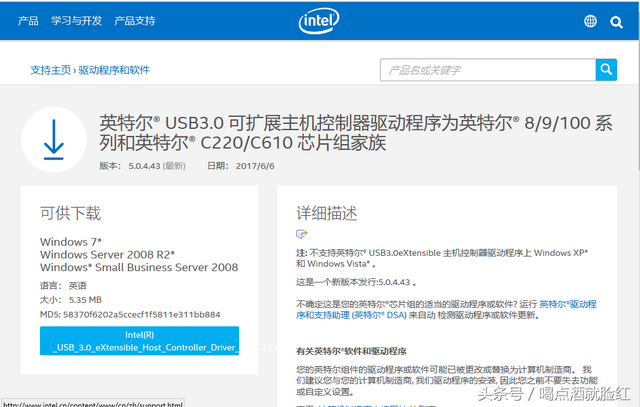Screen dimensions: 640x407
Task: Open the 产品 menu
Action: click(28, 21)
